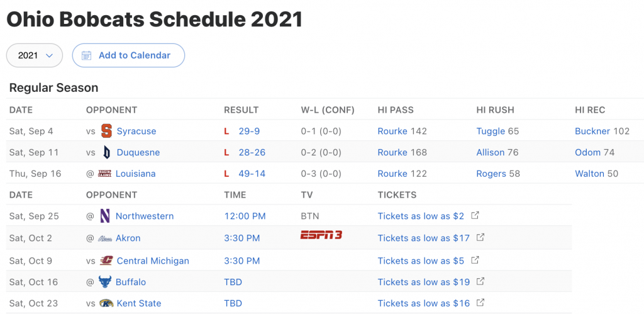Open Rourke's player page from Louisiana row

(x=392, y=174)
